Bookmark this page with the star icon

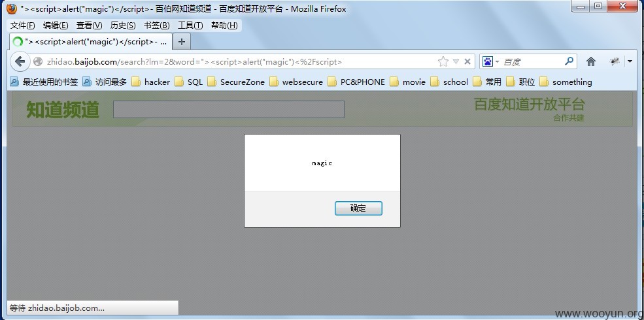coord(443,62)
